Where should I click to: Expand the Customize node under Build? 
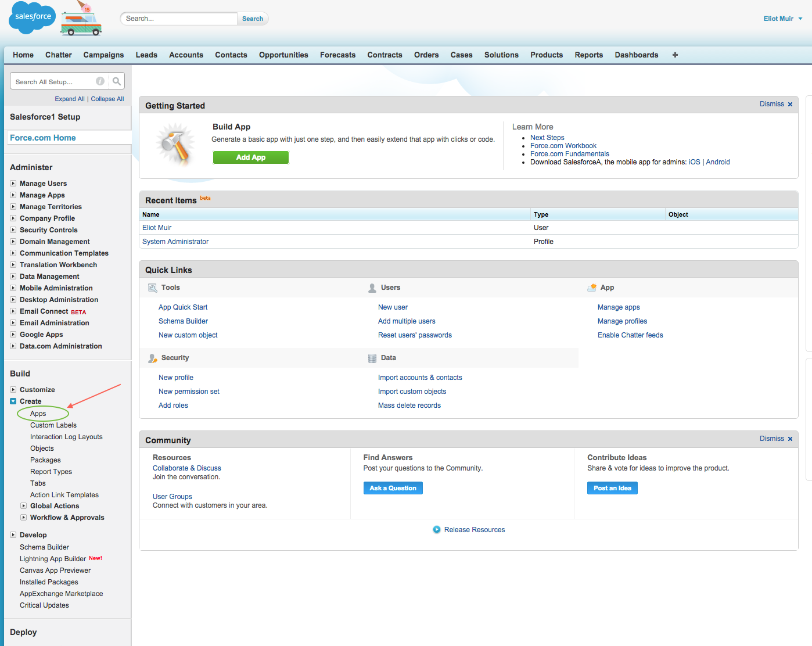[13, 390]
